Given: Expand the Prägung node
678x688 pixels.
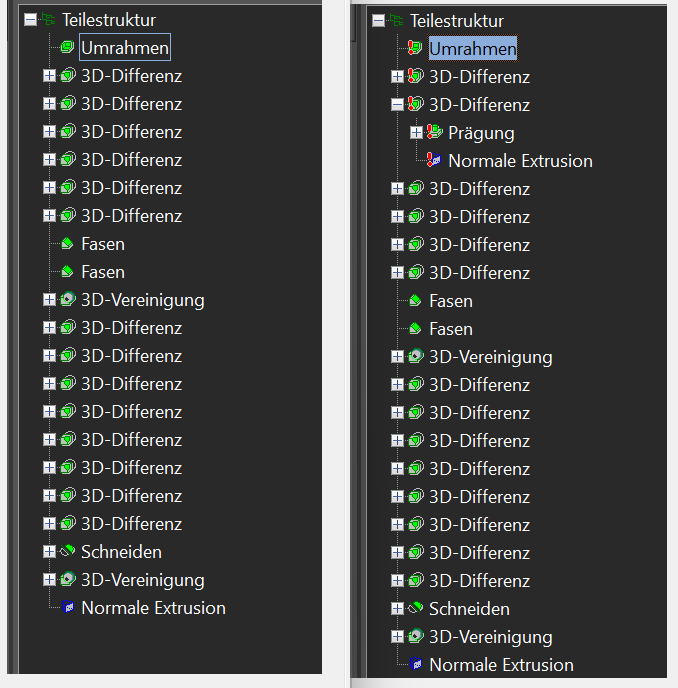Looking at the screenshot, I should pos(416,133).
